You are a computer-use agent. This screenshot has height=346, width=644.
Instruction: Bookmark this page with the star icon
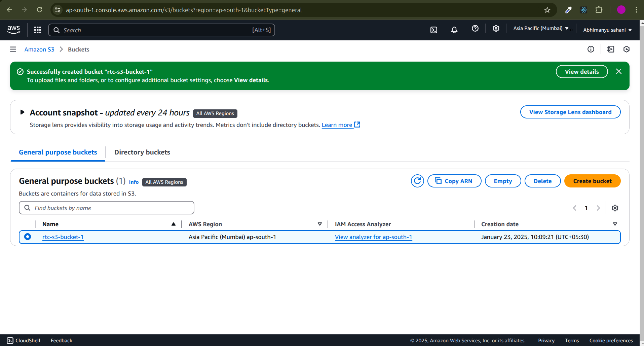tap(547, 10)
